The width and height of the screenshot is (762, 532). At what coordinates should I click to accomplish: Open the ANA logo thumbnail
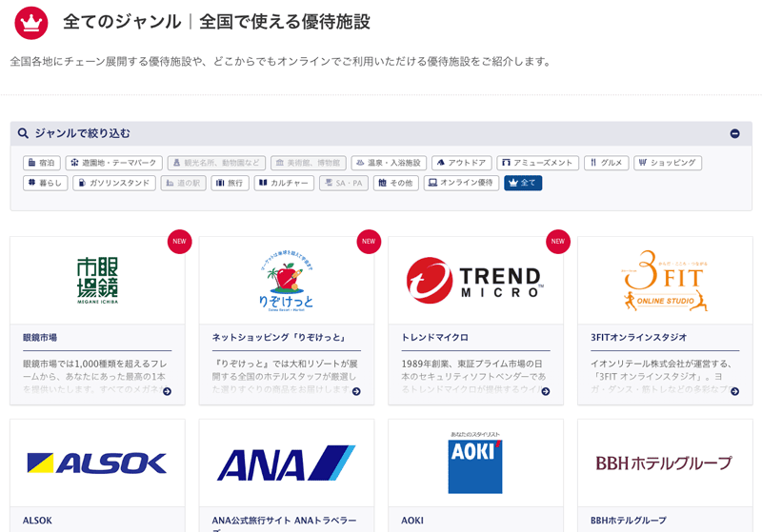point(287,463)
